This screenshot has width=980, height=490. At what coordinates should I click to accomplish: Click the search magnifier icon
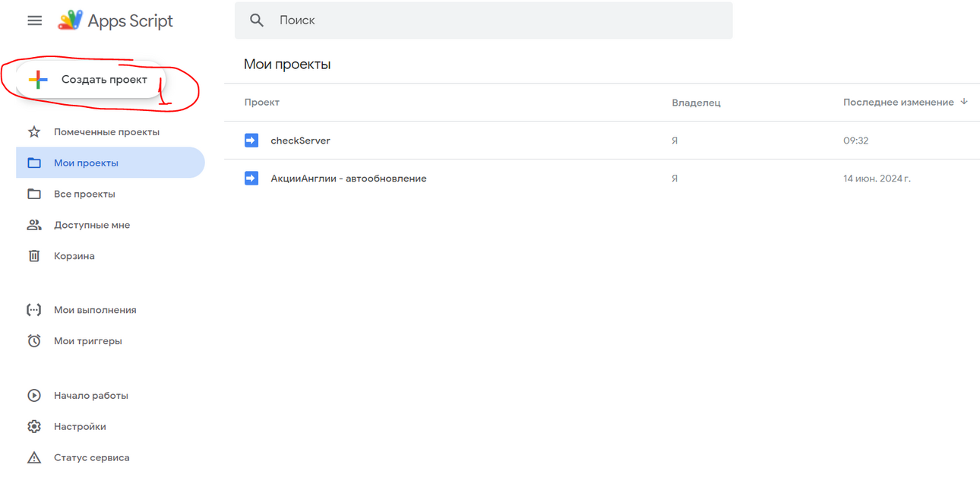pyautogui.click(x=257, y=21)
